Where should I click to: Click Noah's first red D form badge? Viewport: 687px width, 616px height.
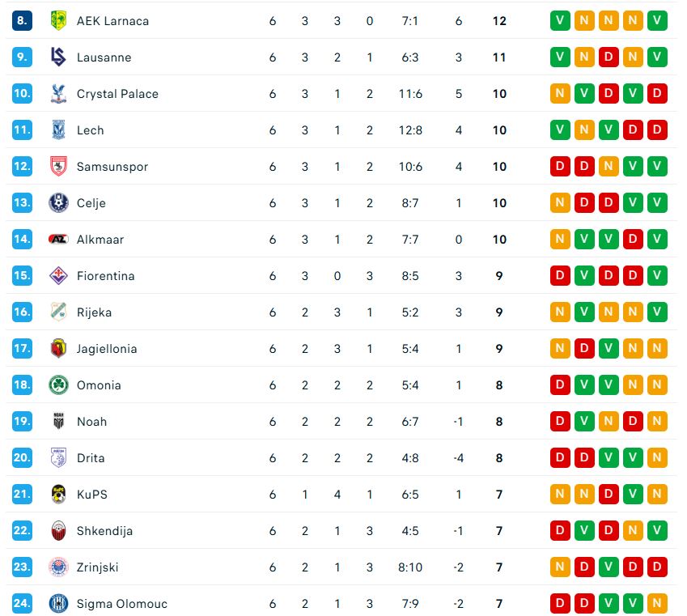pos(559,422)
